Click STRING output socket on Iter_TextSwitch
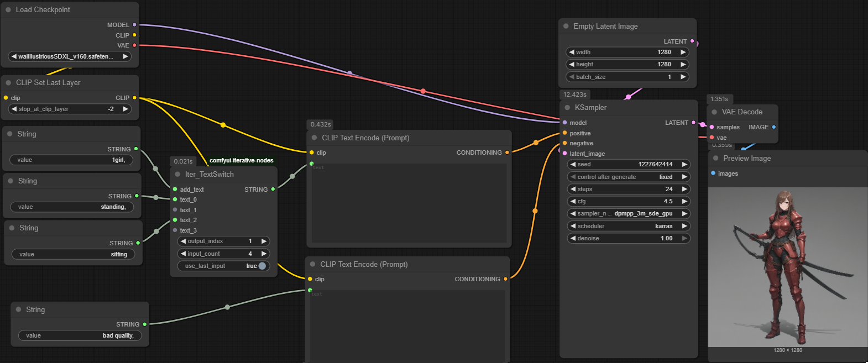 click(x=273, y=190)
